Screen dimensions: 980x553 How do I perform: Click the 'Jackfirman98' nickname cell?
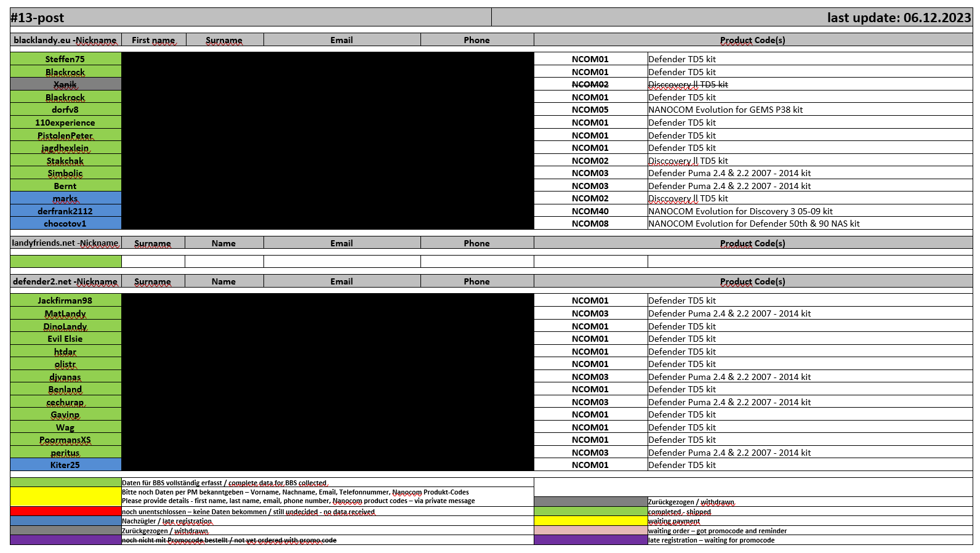(66, 301)
